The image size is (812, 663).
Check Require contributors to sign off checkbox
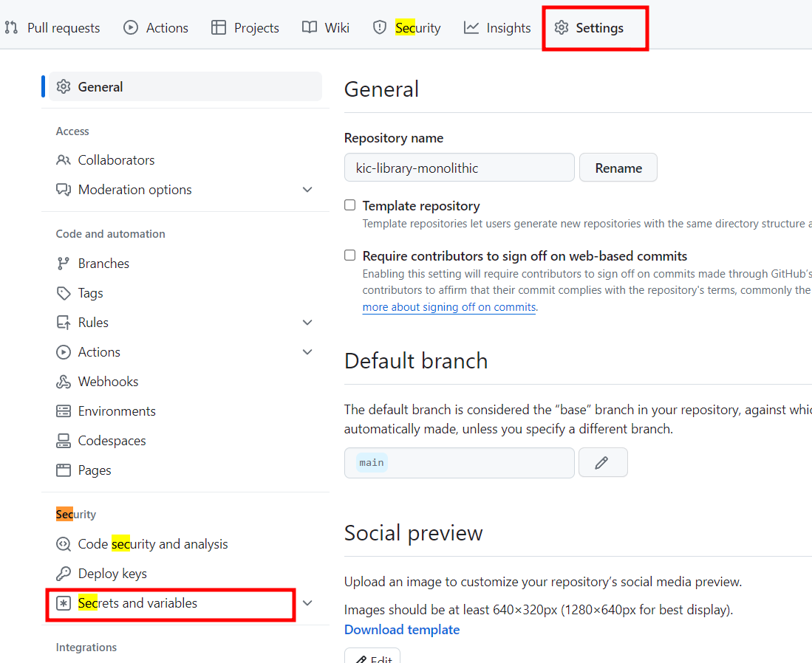[350, 255]
